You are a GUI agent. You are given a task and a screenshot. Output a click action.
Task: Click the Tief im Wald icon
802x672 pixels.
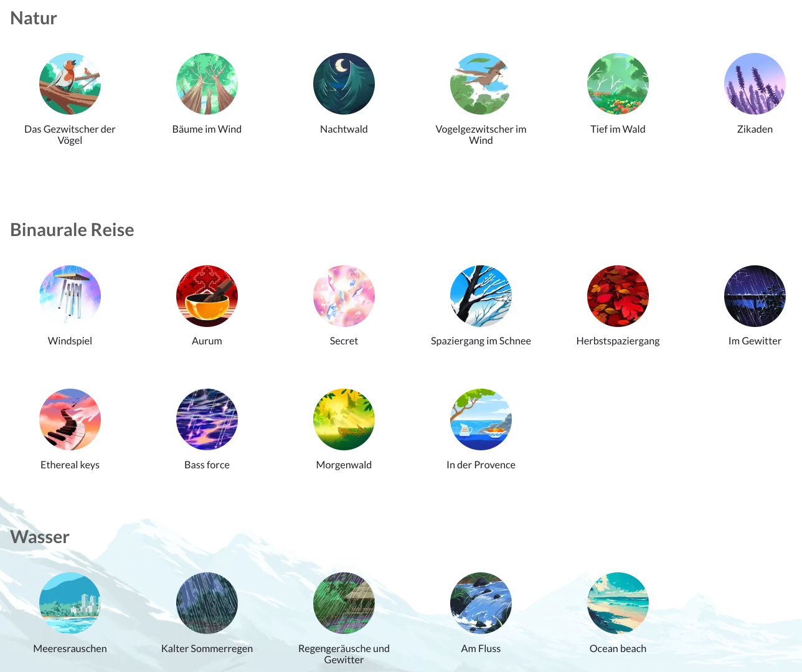tap(618, 83)
